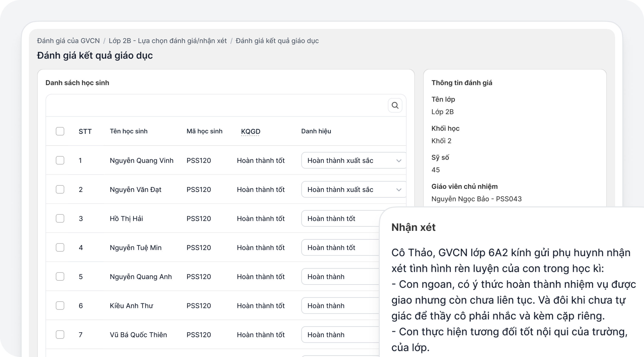
Task: Click student name Nguyễn Tuệ Min
Action: click(x=136, y=248)
